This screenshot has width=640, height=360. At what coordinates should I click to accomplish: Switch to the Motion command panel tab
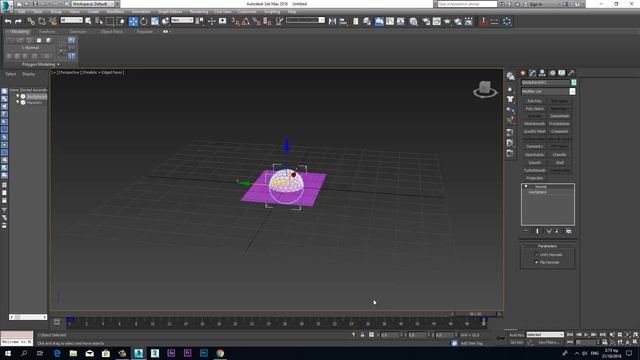tap(552, 73)
